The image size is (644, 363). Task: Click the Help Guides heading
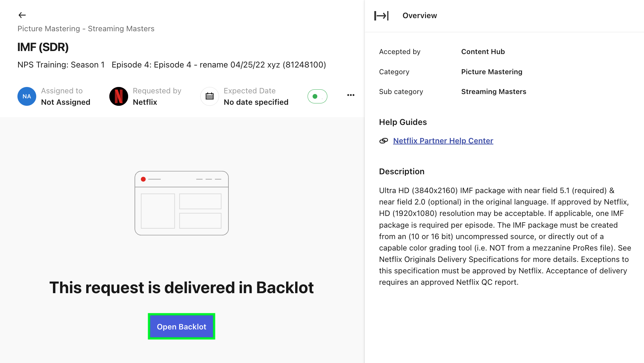403,122
